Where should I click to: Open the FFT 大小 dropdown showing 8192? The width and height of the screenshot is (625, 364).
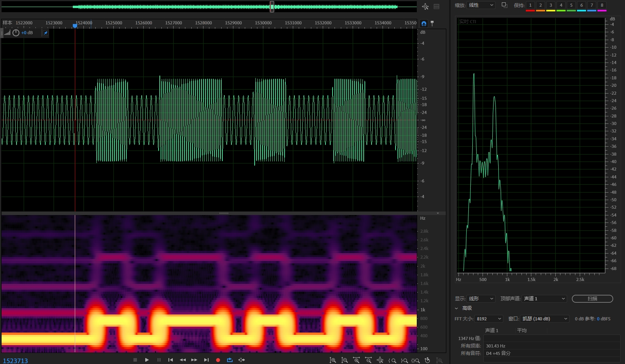point(489,319)
